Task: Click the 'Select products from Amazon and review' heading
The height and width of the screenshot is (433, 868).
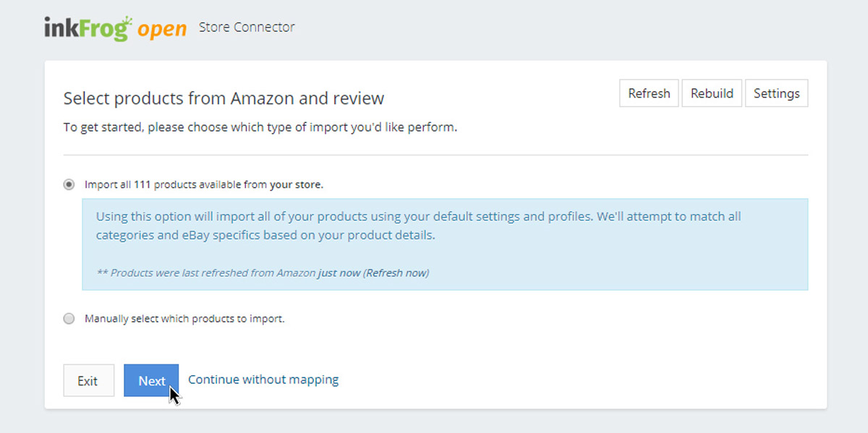Action: coord(224,98)
